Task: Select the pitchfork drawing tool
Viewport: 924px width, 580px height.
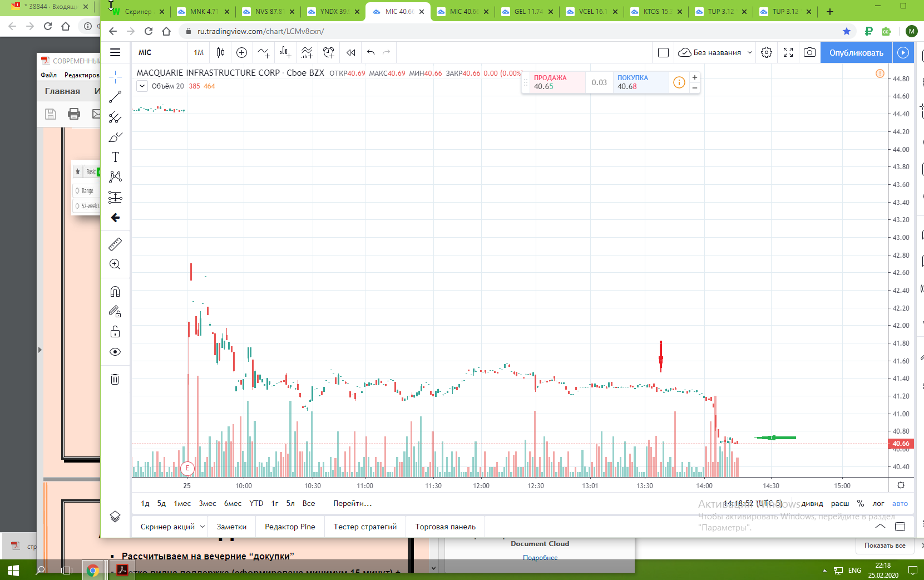Action: tap(115, 117)
